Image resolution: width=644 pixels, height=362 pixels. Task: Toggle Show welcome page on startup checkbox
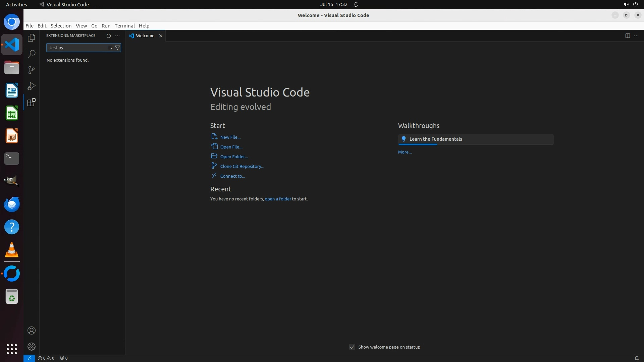(x=352, y=347)
